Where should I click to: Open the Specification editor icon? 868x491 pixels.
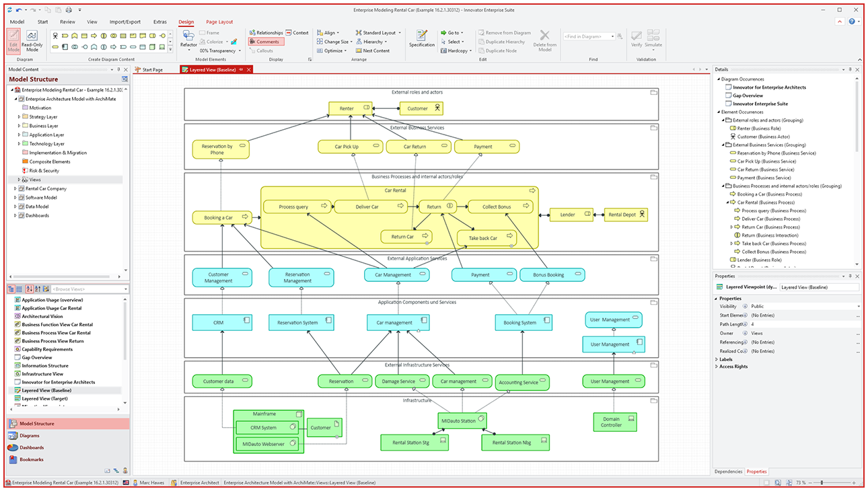tap(422, 37)
